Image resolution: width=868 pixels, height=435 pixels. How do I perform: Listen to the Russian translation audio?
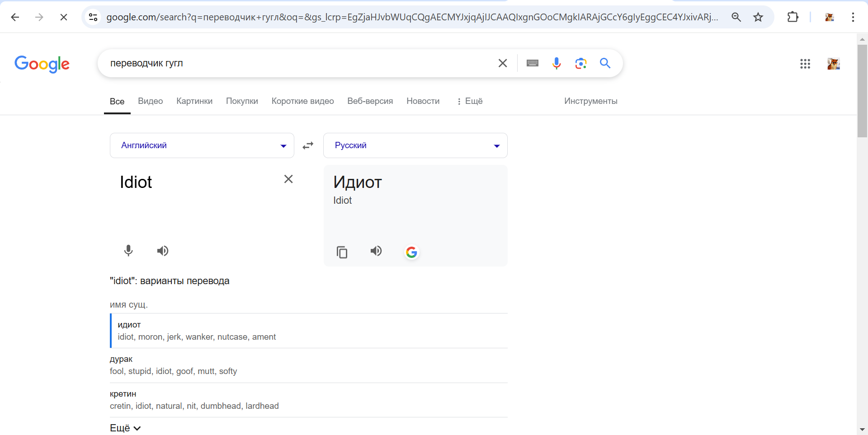click(x=376, y=251)
